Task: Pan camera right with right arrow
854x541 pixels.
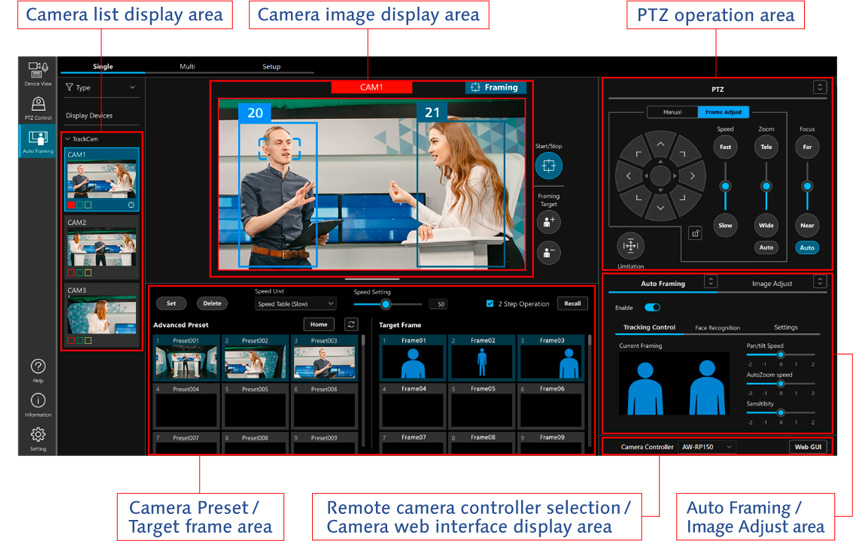Action: [x=692, y=176]
